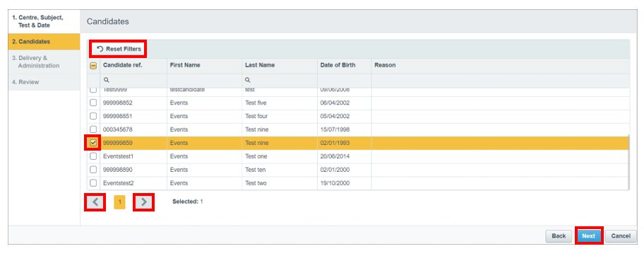
Task: Tick the checkbox for candidate 999998852
Action: coord(93,103)
